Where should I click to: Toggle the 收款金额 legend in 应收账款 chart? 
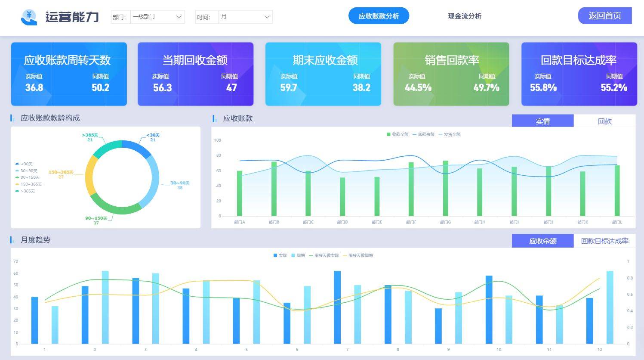click(x=398, y=133)
